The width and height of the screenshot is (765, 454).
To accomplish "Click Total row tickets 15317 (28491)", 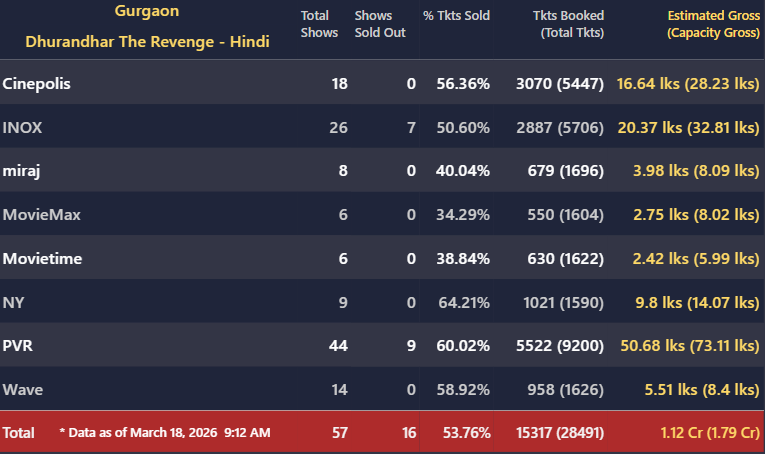I will pyautogui.click(x=560, y=433).
